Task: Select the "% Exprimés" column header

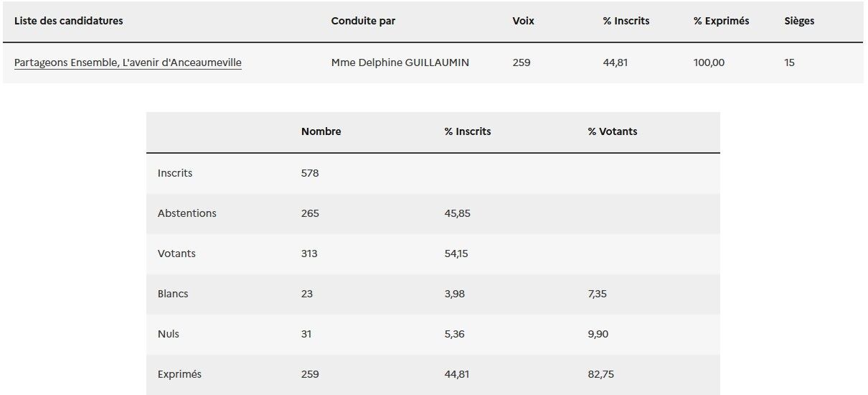Action: point(721,22)
